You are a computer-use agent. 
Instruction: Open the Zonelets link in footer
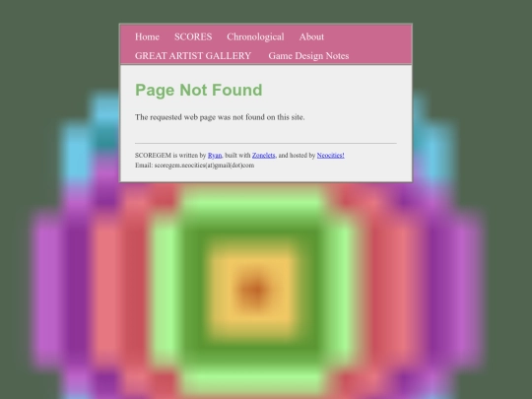[263, 155]
